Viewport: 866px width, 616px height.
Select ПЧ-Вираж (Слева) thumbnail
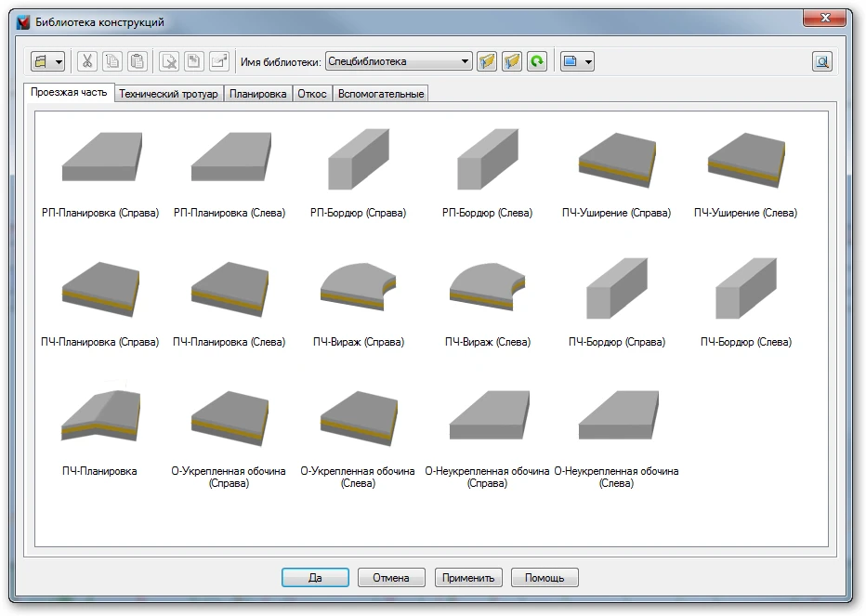pyautogui.click(x=488, y=286)
